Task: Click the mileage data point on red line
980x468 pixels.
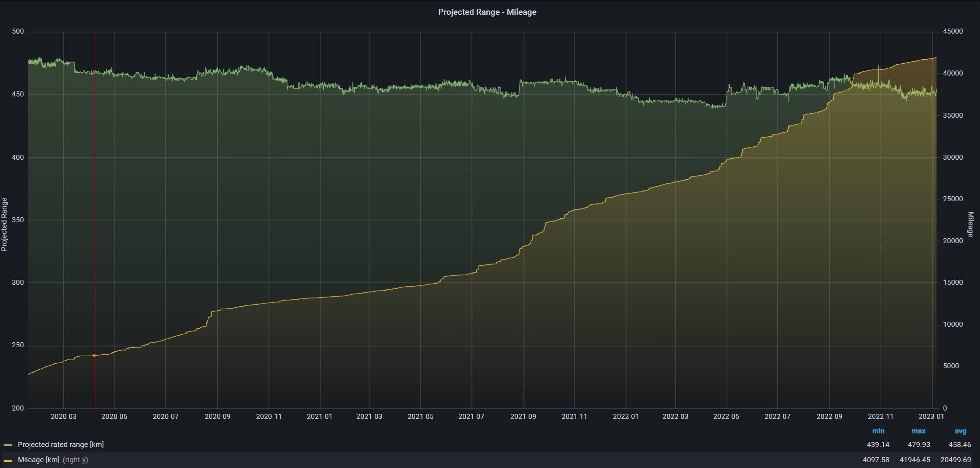Action: point(95,356)
